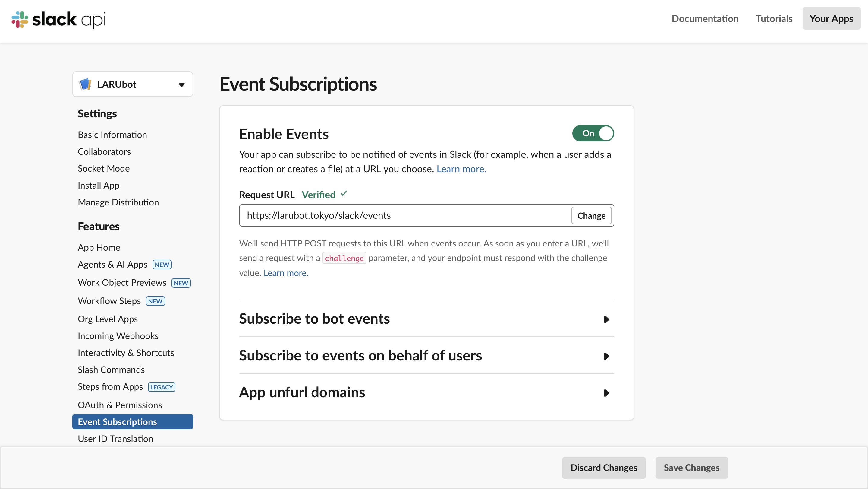The height and width of the screenshot is (489, 868).
Task: Click Save Changes button
Action: tap(691, 468)
